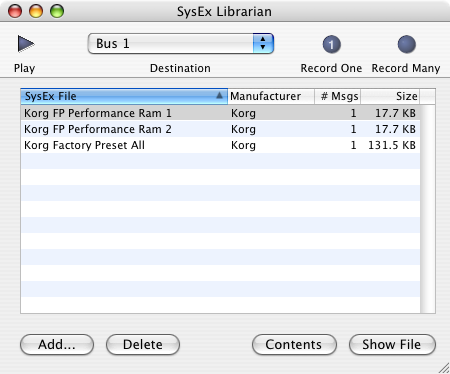Open the Contents button
Image resolution: width=450 pixels, height=374 pixels.
(294, 344)
